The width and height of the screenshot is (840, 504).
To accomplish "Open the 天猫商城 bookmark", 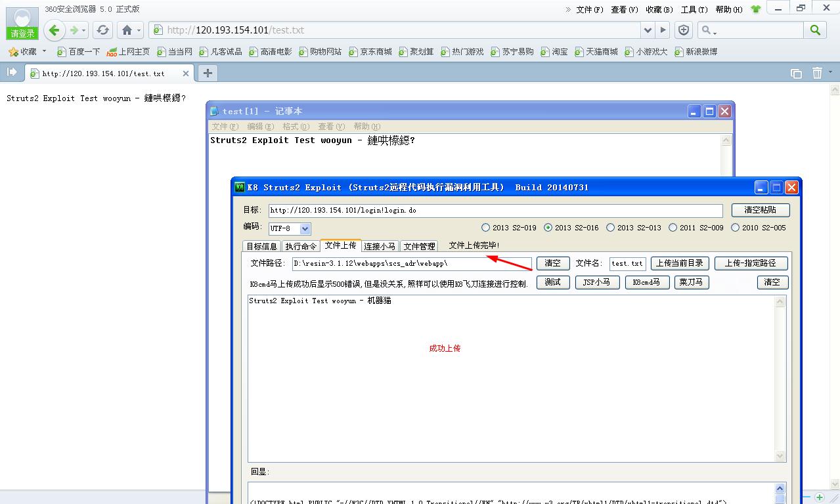I will [x=596, y=51].
